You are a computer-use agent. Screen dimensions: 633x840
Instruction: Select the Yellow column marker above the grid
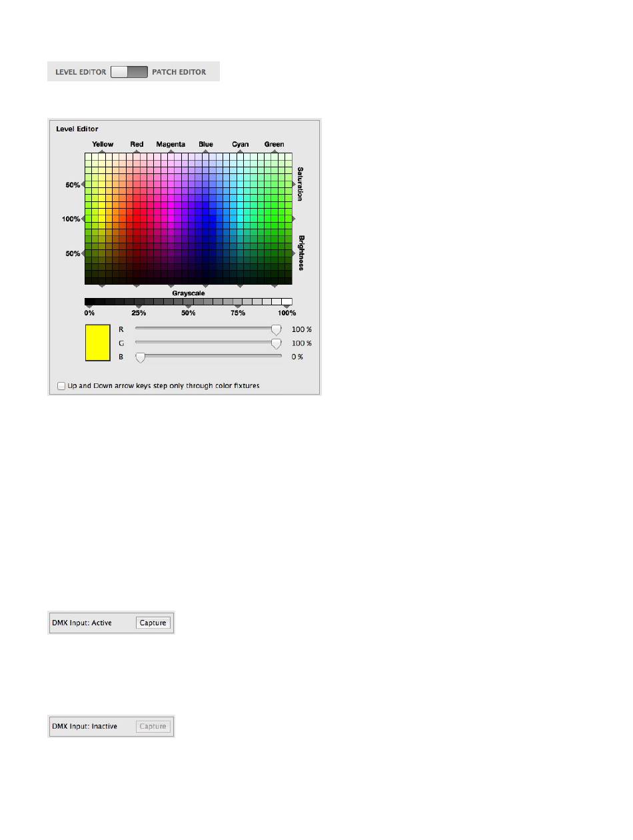pos(102,151)
